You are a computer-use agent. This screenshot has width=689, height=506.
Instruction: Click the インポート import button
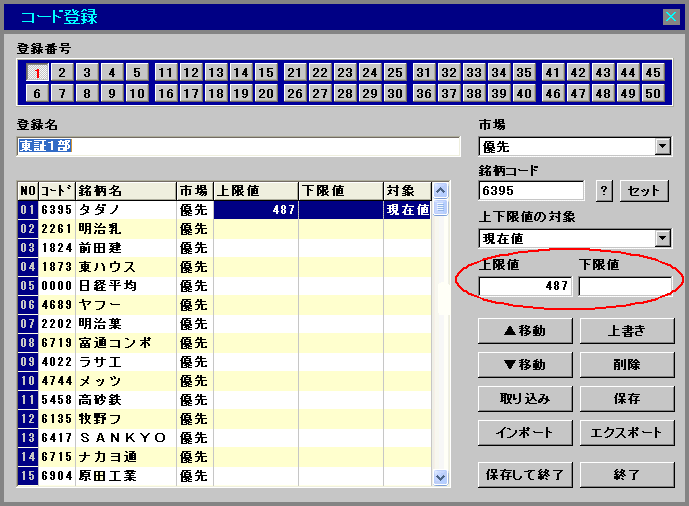click(526, 433)
